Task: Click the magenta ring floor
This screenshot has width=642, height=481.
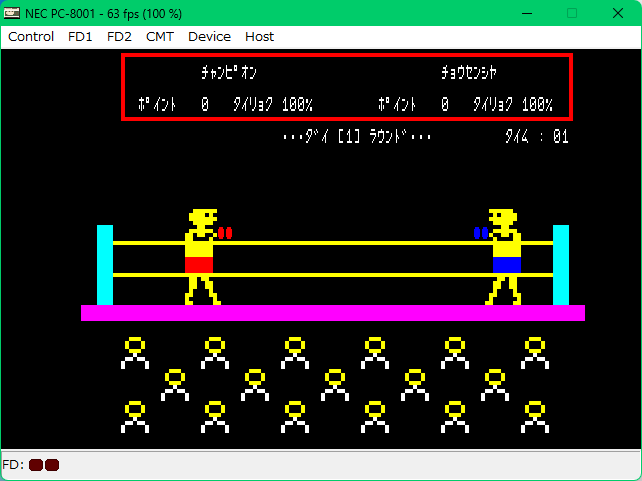Action: [333, 313]
